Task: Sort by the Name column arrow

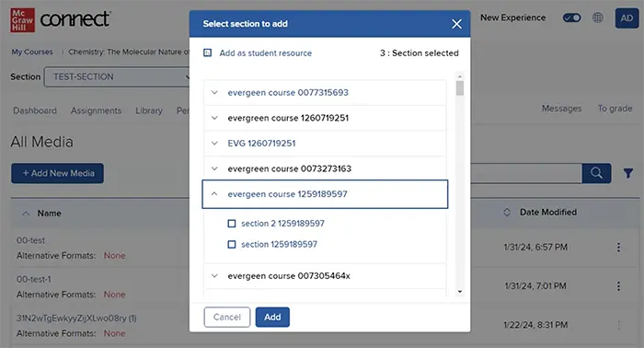Action: [x=26, y=214]
